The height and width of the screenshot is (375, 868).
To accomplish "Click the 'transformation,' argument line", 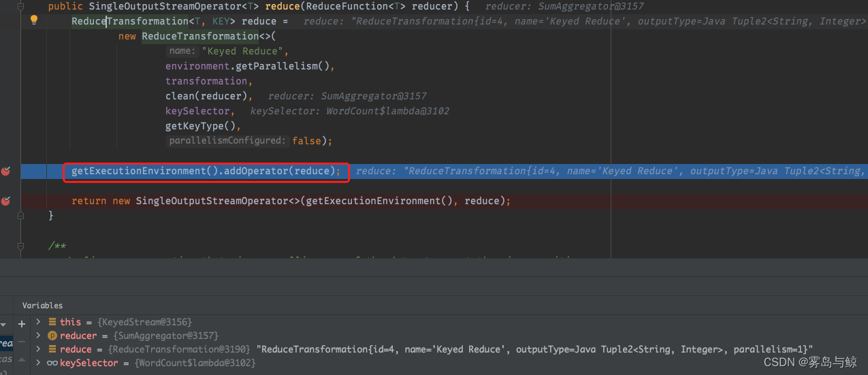I will [x=209, y=81].
